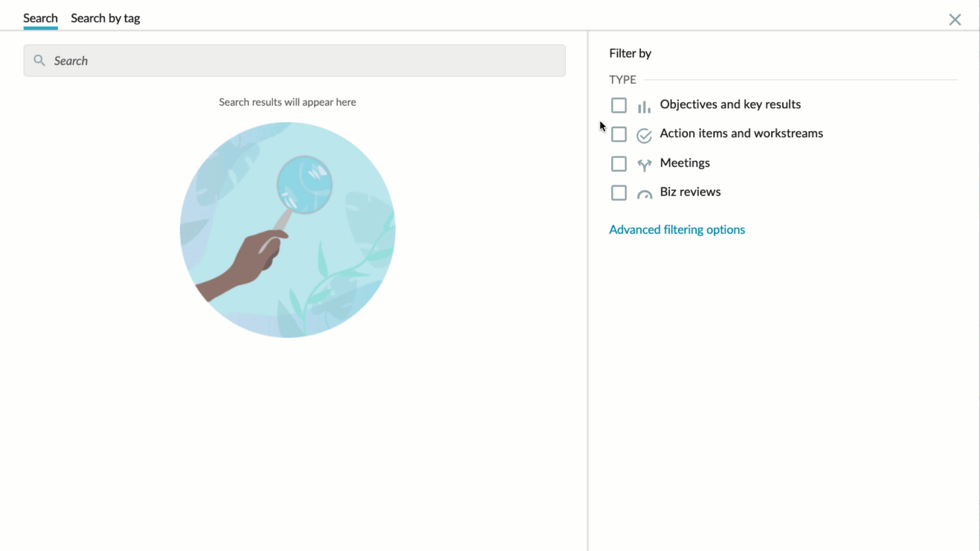Click the Meetings branch icon
Viewport: 980px width, 551px height.
click(644, 164)
